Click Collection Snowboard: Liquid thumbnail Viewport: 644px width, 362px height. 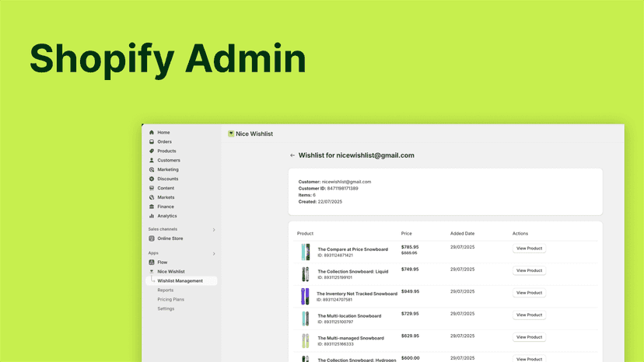click(x=305, y=274)
